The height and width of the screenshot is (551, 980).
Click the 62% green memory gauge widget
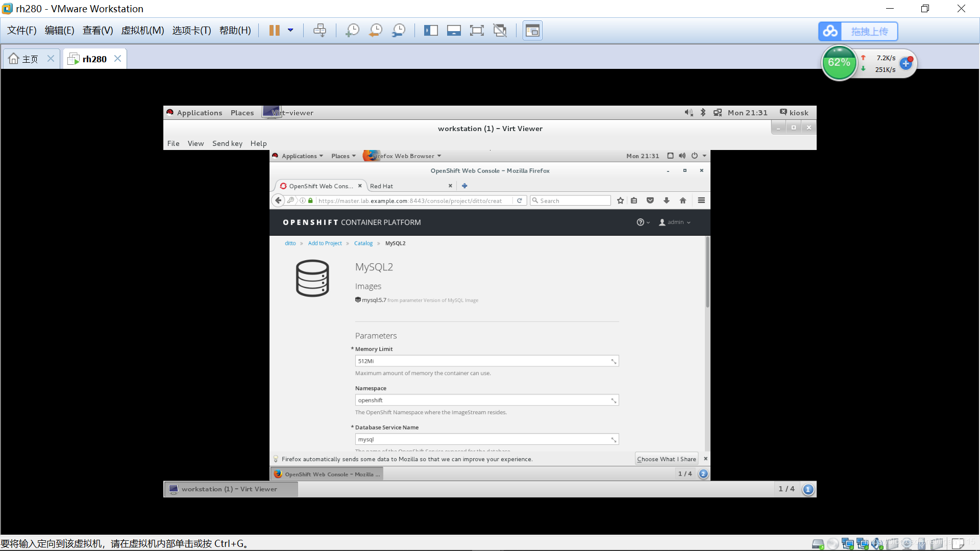[x=839, y=63]
